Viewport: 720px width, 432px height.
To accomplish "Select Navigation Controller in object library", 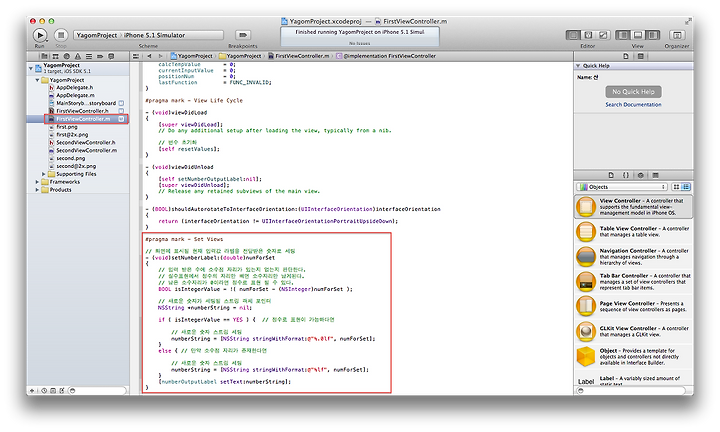I will pyautogui.click(x=633, y=257).
